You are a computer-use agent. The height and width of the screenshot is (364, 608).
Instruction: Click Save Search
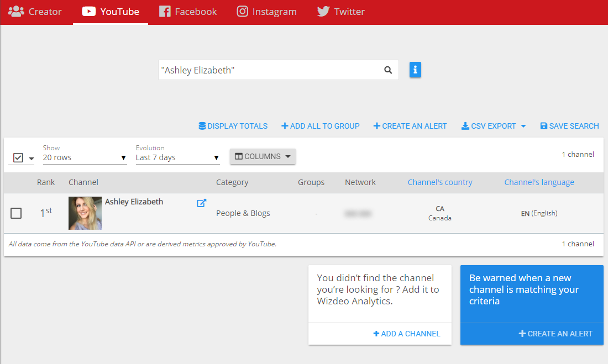[x=570, y=126]
